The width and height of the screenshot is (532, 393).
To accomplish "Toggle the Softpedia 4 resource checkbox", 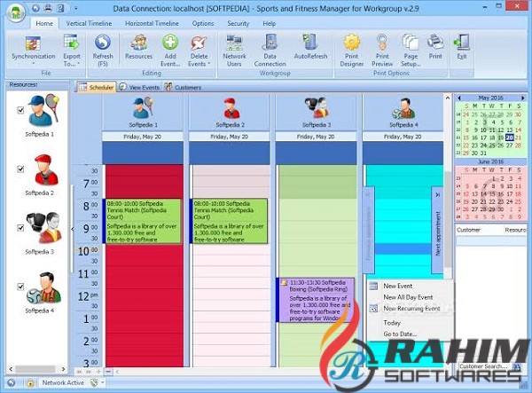I will coord(20,287).
